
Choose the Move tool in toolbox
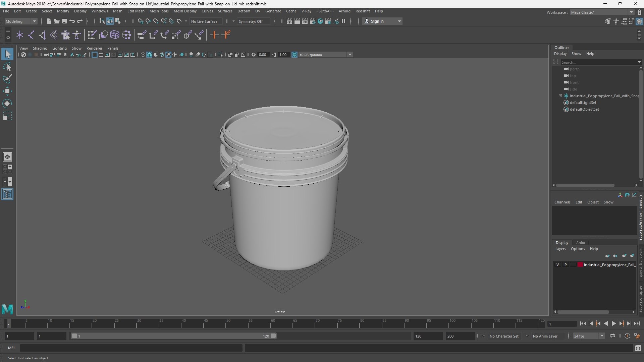tap(7, 91)
